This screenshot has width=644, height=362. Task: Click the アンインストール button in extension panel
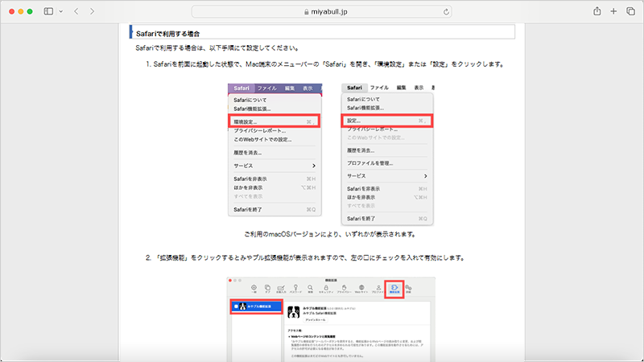314,319
